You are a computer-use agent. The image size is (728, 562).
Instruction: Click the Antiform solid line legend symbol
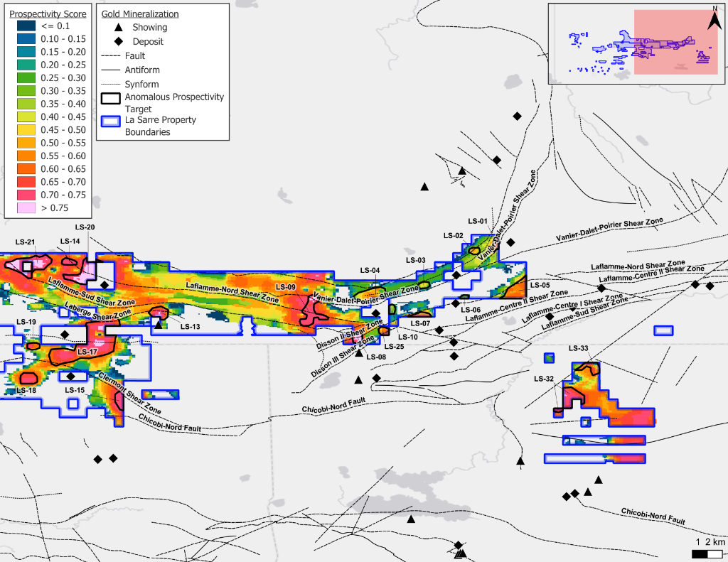click(x=110, y=70)
